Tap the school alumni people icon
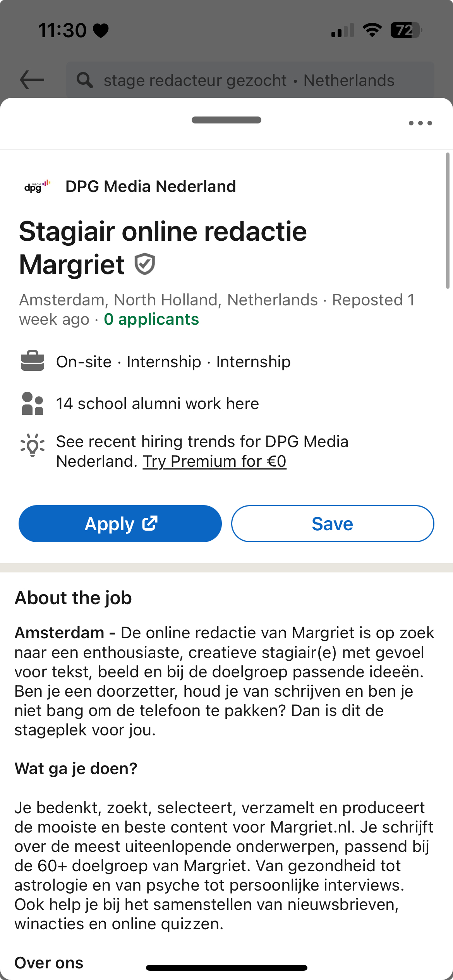This screenshot has width=453, height=980. pos(33,403)
